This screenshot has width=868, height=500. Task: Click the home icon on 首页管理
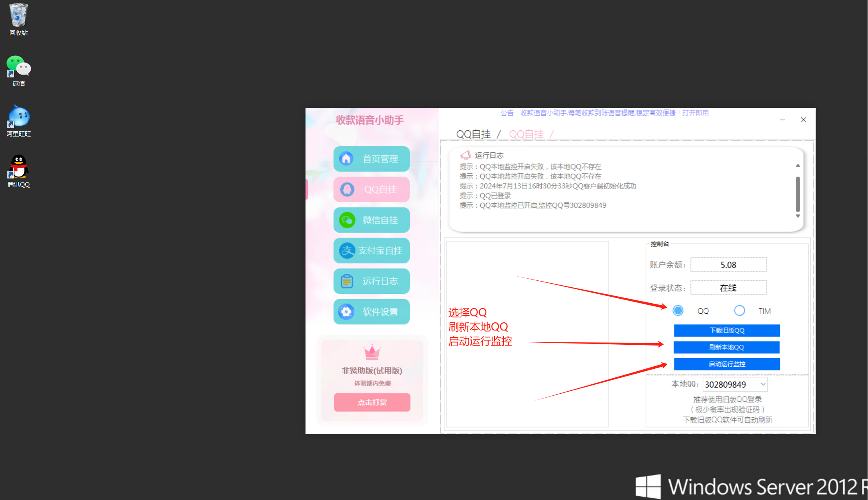(x=346, y=159)
